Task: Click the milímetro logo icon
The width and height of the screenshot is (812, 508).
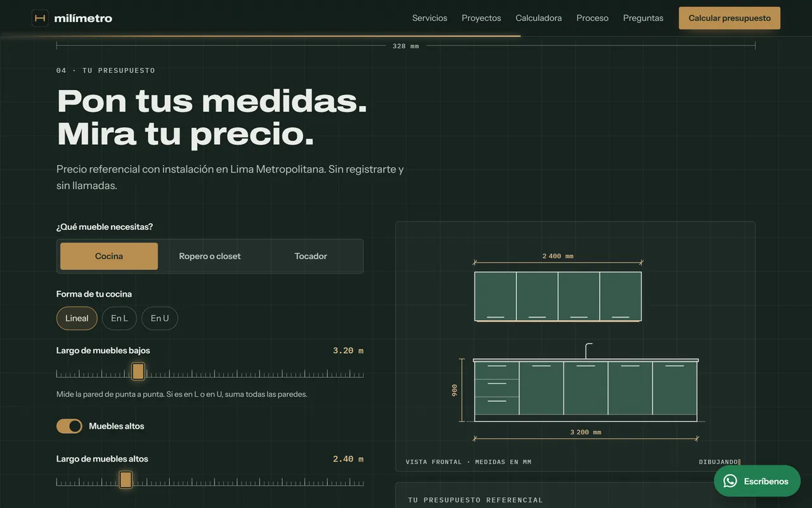Action: 40,18
